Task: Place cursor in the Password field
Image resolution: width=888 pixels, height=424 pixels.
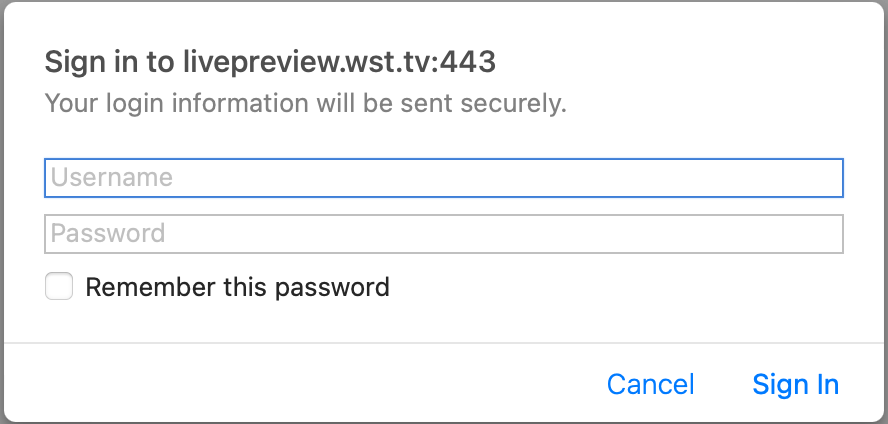Action: [444, 234]
